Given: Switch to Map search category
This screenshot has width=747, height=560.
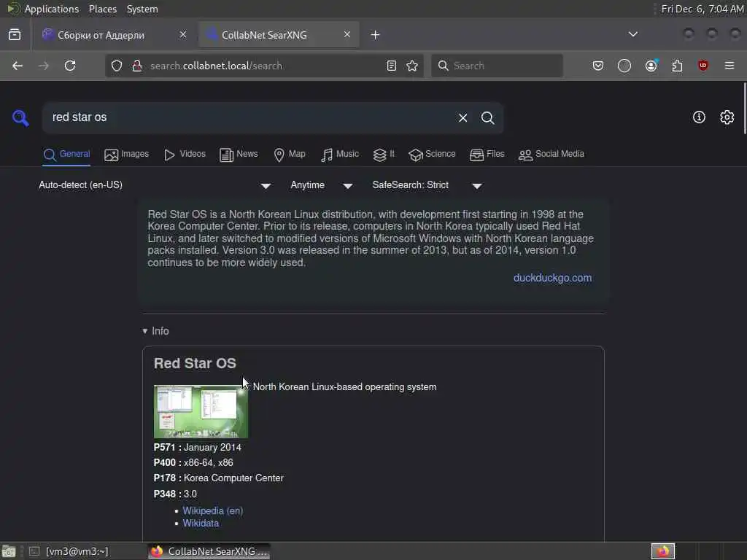Looking at the screenshot, I should pos(290,155).
